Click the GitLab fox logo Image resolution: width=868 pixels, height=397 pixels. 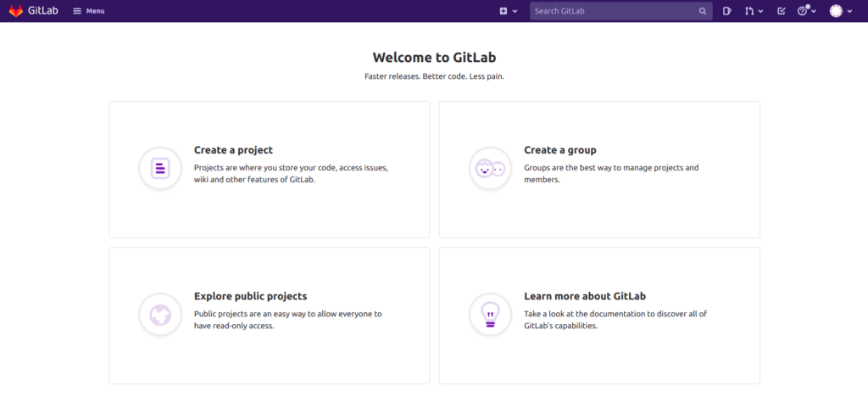point(16,10)
